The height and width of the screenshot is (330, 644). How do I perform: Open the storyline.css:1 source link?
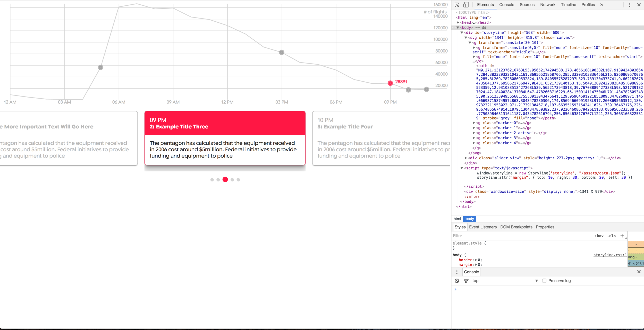point(610,255)
